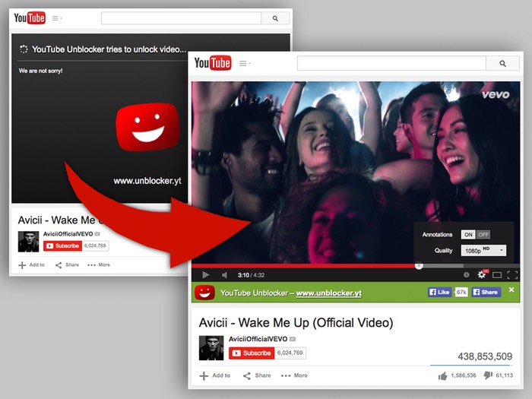Click search field in front window
The width and height of the screenshot is (532, 399).
coord(391,63)
